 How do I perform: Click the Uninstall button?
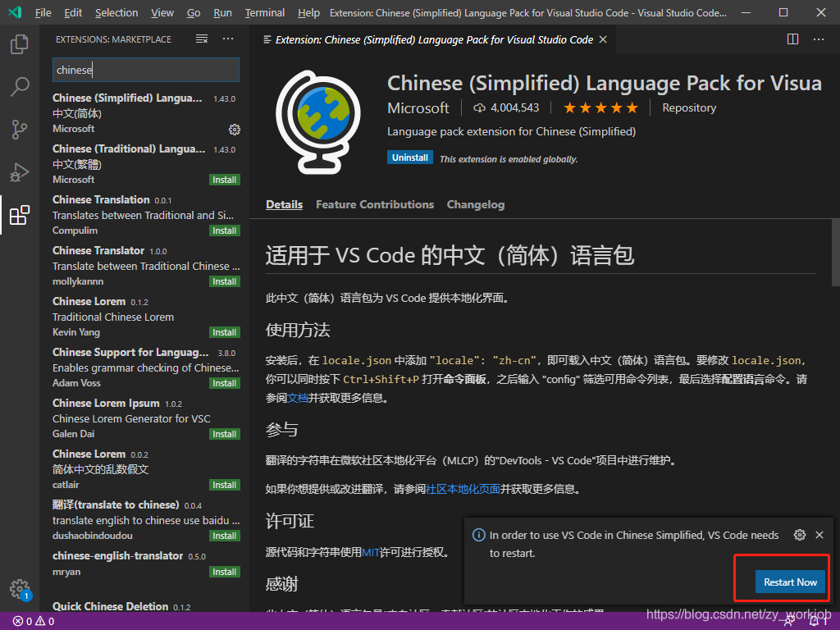(410, 157)
